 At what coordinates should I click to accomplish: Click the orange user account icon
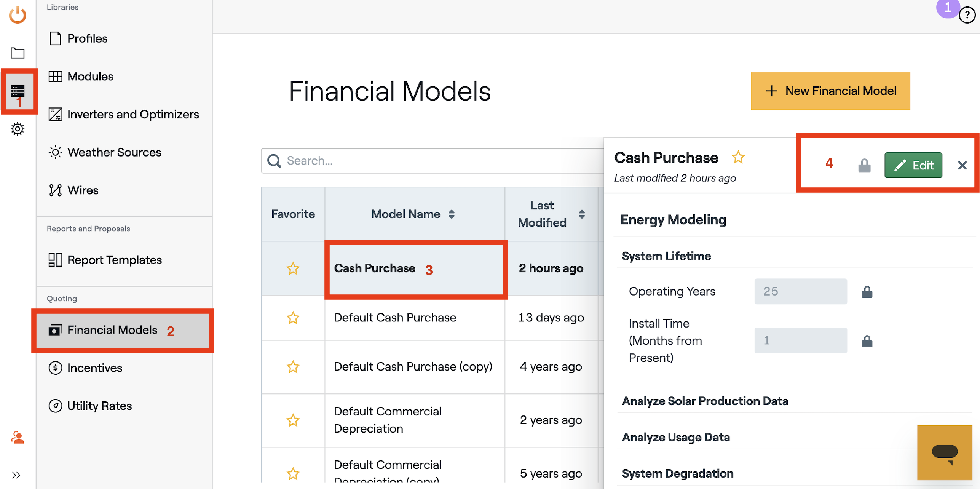pyautogui.click(x=18, y=438)
